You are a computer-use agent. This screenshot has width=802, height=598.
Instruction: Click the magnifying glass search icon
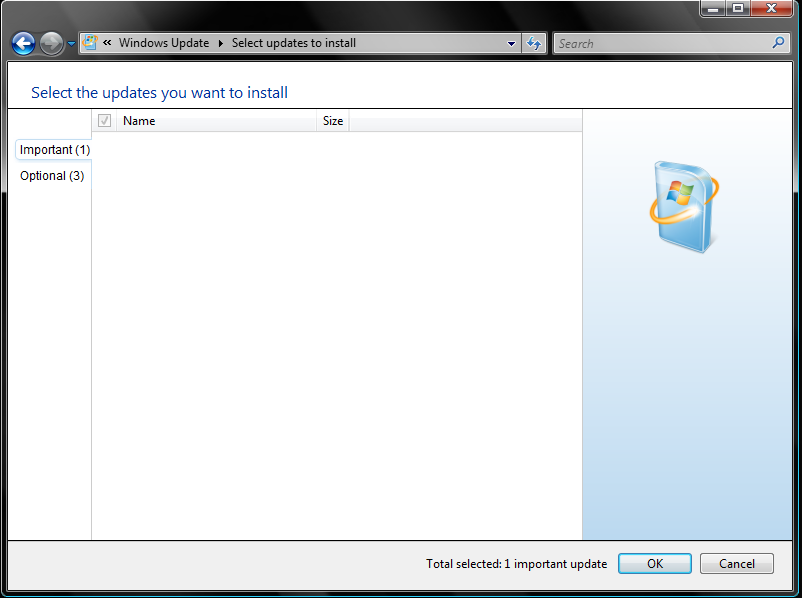pyautogui.click(x=779, y=43)
